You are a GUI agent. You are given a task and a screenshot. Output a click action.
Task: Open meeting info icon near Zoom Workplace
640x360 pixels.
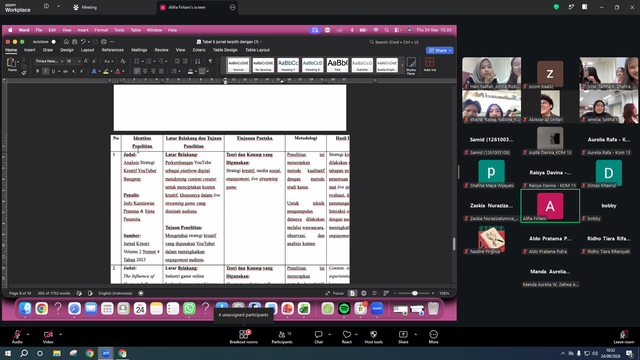(x=46, y=7)
